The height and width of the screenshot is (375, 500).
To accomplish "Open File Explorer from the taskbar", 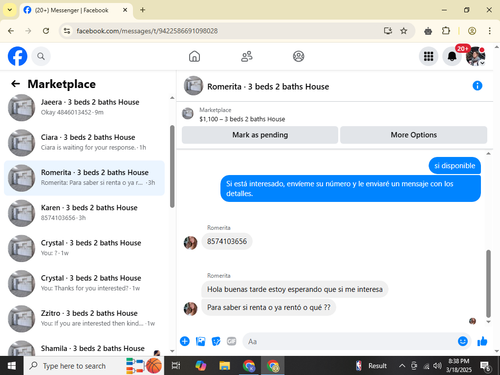I will coord(225,366).
